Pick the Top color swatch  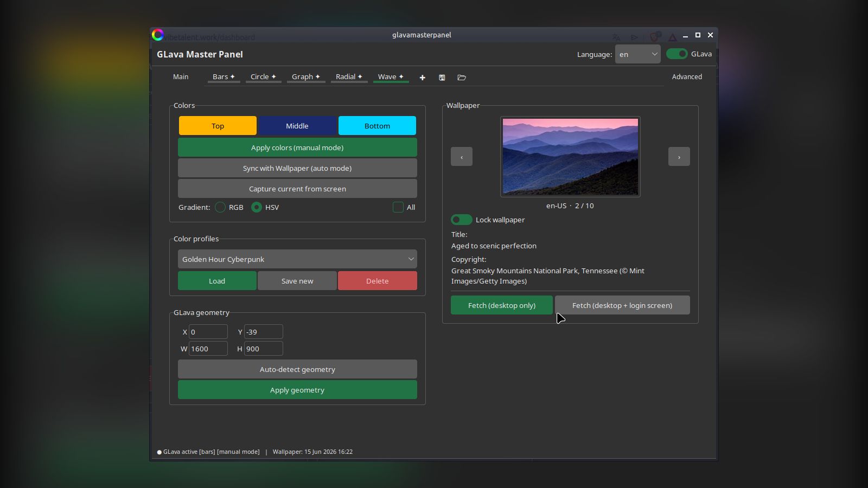[218, 126]
